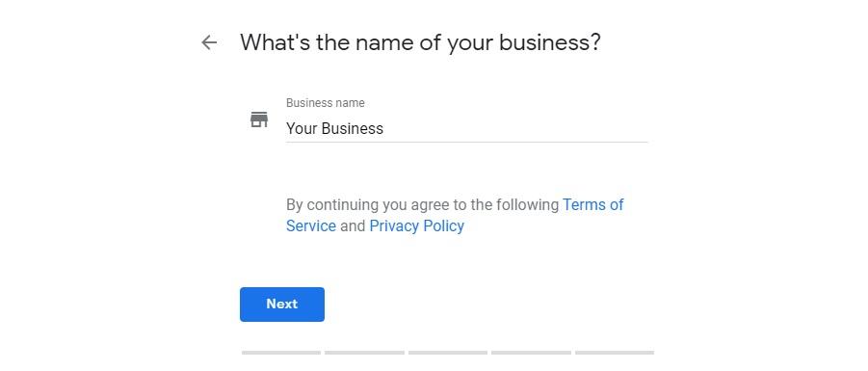Click the third progress bar segment
The height and width of the screenshot is (371, 868).
pos(448,353)
